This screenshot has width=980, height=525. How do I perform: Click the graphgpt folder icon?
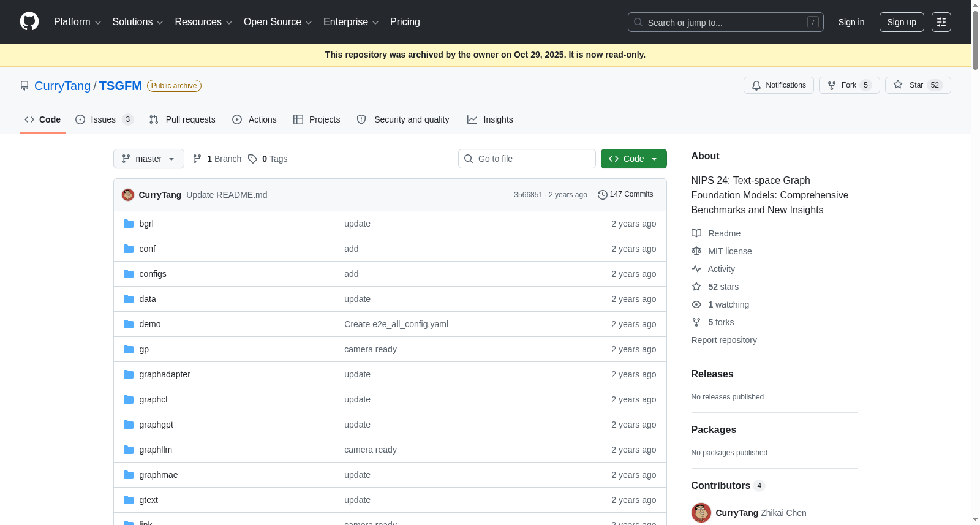pos(129,425)
